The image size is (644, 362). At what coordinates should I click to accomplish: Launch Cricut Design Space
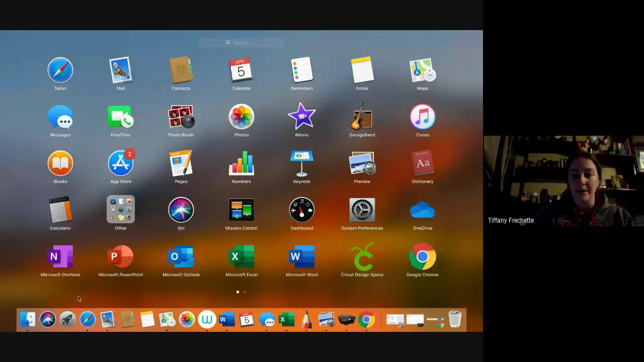pos(362,257)
